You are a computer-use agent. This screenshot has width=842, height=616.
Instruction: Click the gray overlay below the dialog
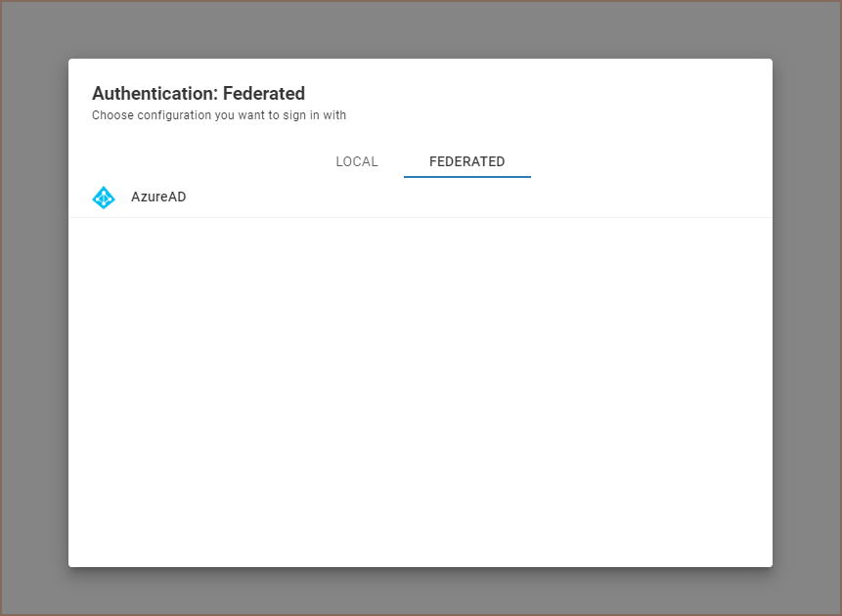[x=421, y=592]
